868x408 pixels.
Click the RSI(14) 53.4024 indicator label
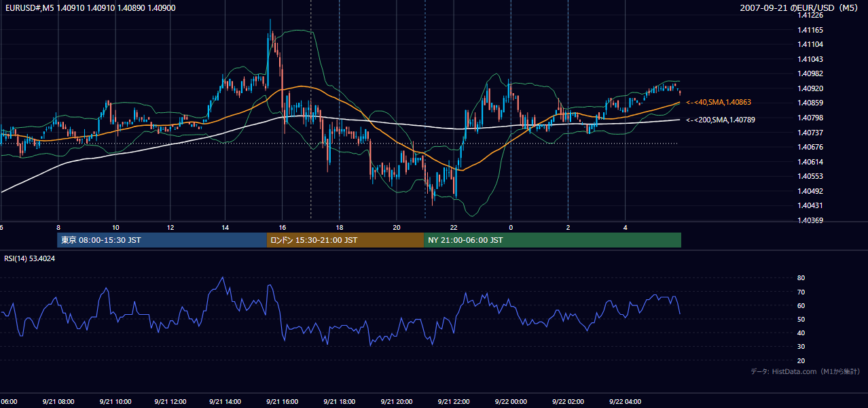click(x=30, y=258)
